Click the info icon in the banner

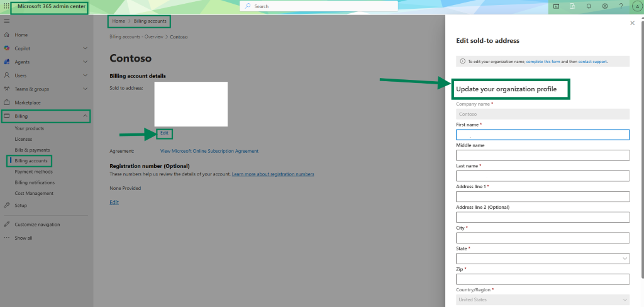coord(462,61)
